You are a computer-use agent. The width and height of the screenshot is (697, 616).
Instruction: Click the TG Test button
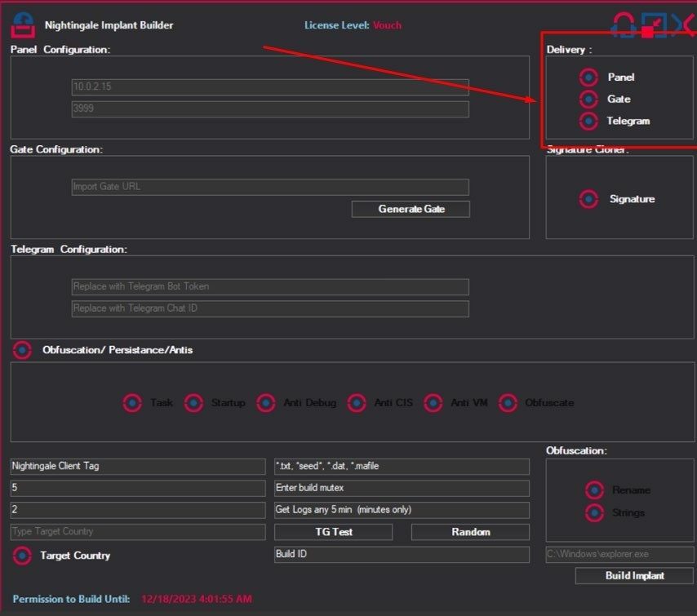[x=333, y=532]
